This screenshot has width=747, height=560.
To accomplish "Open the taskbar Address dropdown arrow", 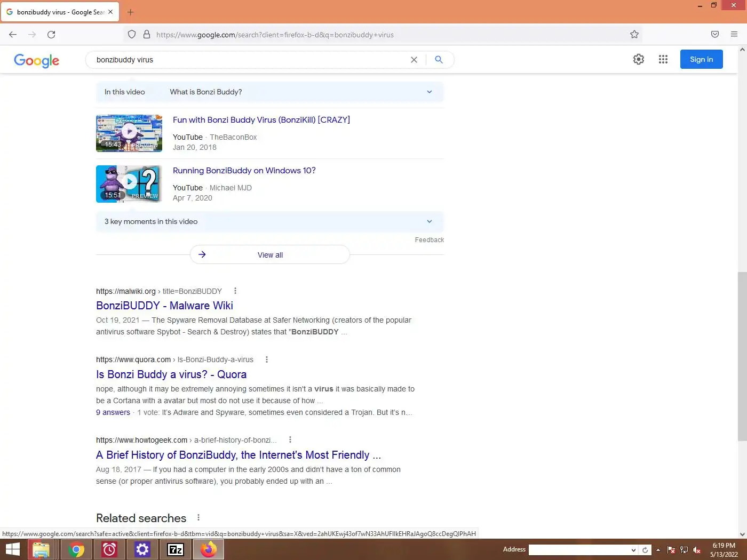I will tap(633, 550).
